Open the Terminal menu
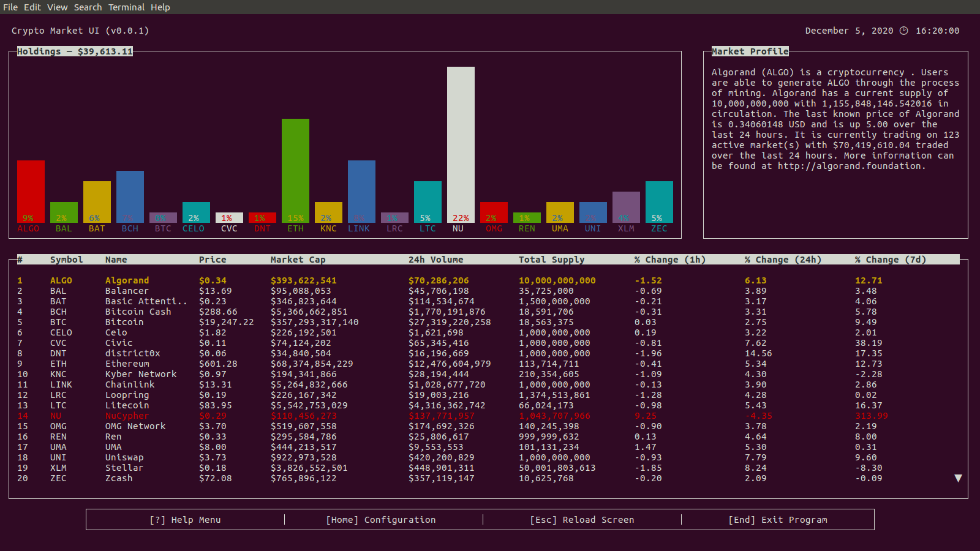 point(126,7)
